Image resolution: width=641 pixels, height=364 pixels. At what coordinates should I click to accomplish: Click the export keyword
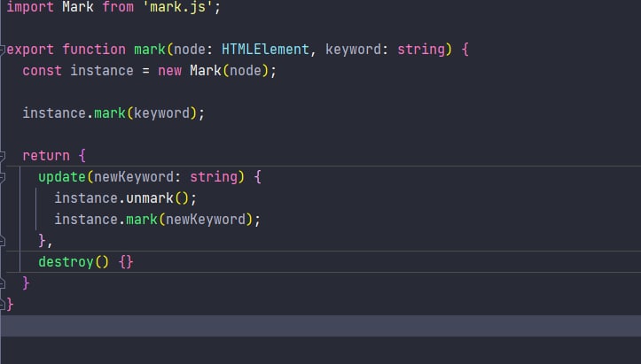pyautogui.click(x=30, y=50)
